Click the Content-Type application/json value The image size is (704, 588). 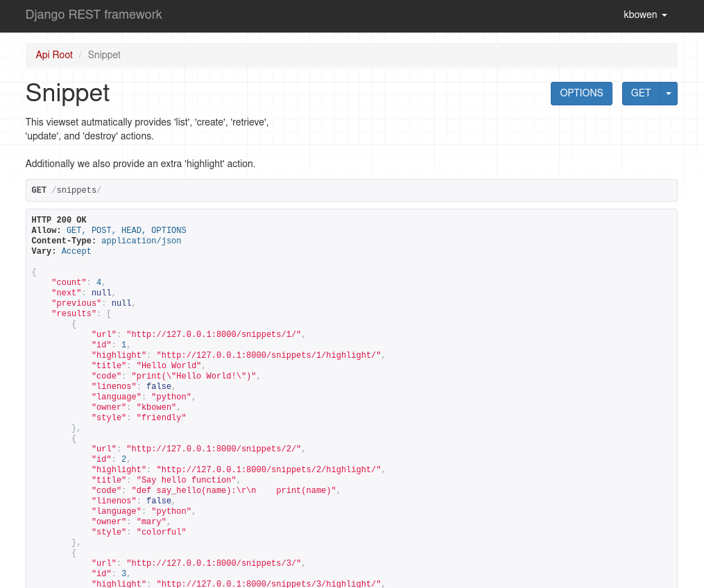point(141,241)
